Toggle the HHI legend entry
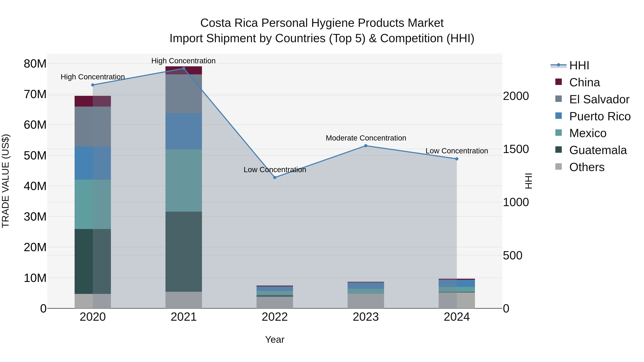Screen dimensions: 644x362 tap(570, 65)
